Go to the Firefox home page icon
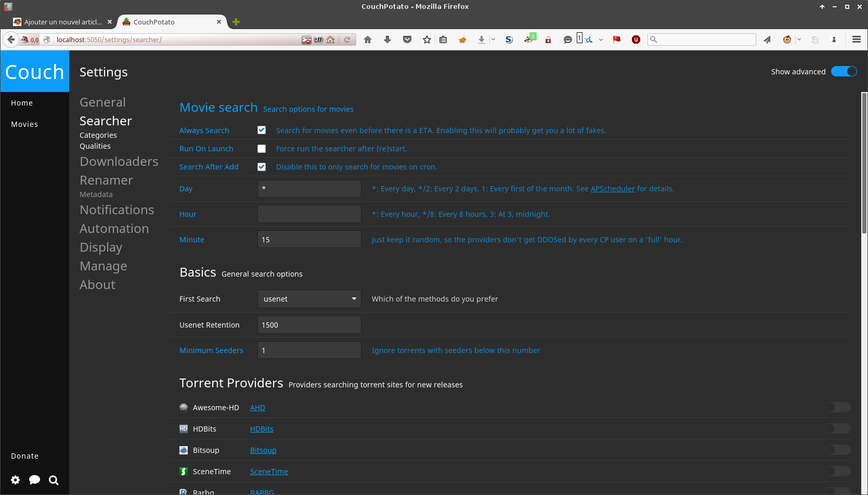Viewport: 868px width, 495px height. 368,40
